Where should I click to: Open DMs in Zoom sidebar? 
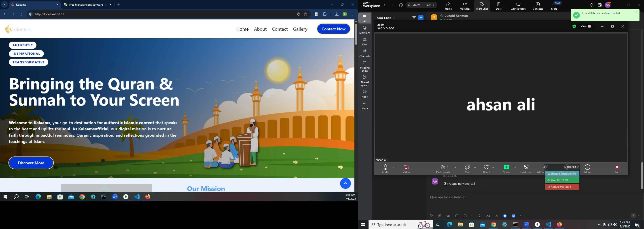(365, 42)
